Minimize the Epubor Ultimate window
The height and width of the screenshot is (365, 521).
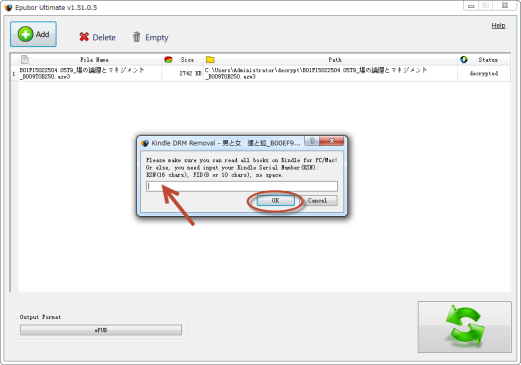pyautogui.click(x=471, y=6)
